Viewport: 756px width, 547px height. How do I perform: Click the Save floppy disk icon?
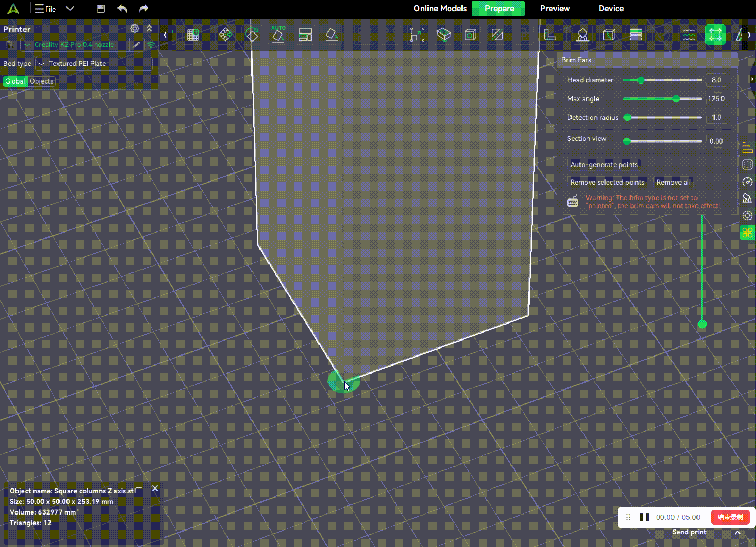(x=100, y=9)
